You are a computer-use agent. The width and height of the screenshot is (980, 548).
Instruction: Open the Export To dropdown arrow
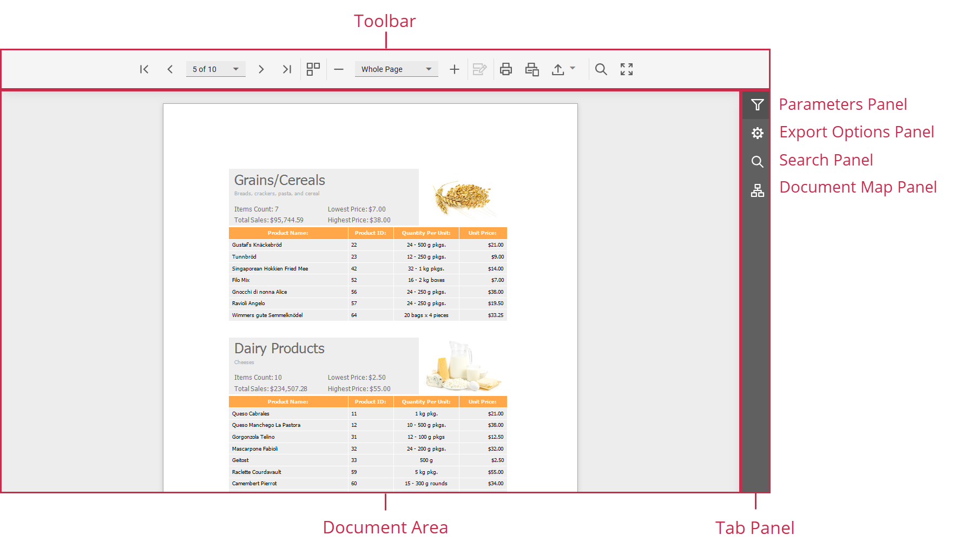(x=573, y=68)
